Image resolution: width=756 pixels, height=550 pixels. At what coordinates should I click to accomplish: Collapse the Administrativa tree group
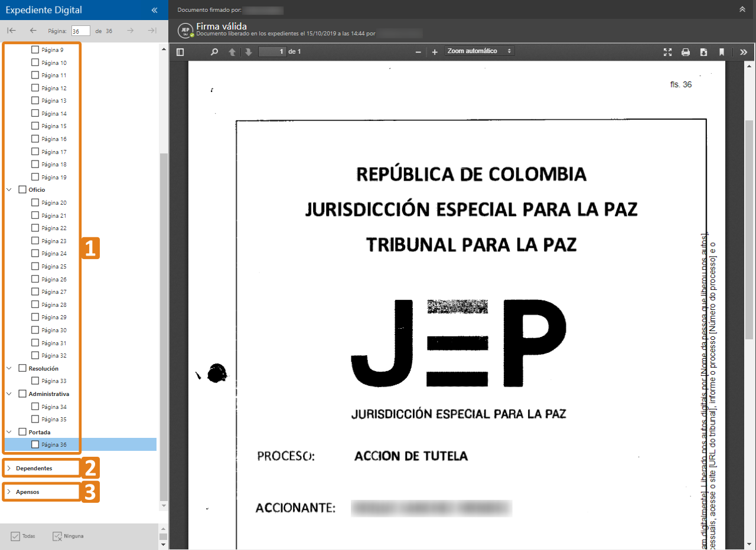tap(9, 394)
